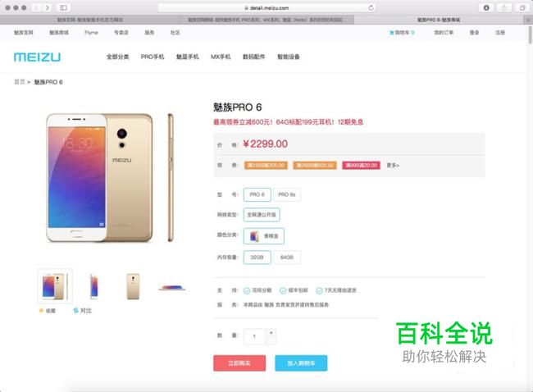533x392 pixels.
Task: Choose the gold color swatch option
Action: pyautogui.click(x=264, y=236)
